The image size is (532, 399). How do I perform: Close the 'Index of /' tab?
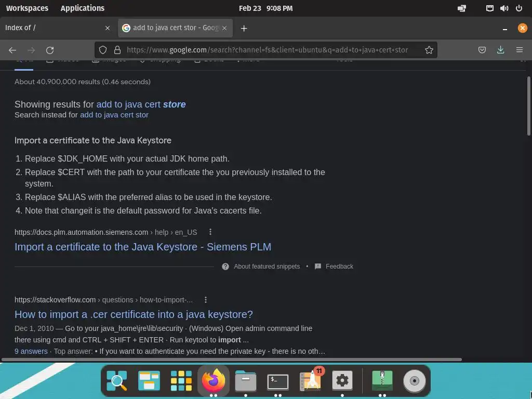[x=108, y=28]
